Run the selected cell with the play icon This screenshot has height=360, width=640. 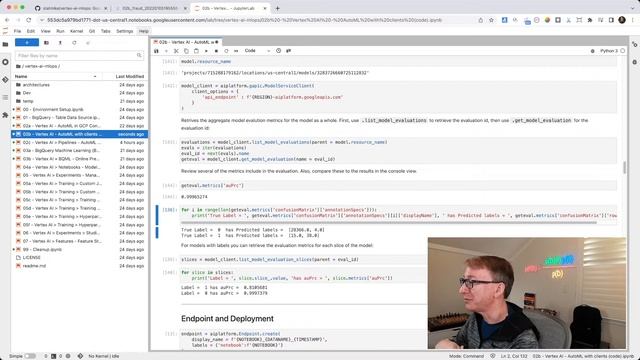(x=206, y=51)
